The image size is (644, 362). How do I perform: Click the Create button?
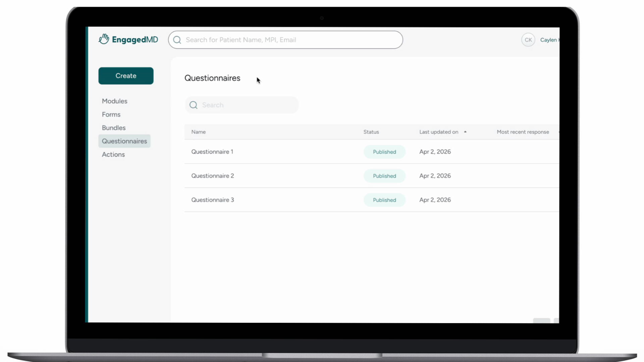click(x=126, y=76)
